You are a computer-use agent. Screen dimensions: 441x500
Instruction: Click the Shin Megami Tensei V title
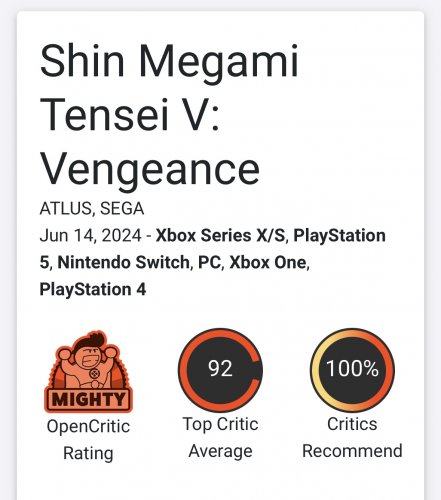click(169, 88)
